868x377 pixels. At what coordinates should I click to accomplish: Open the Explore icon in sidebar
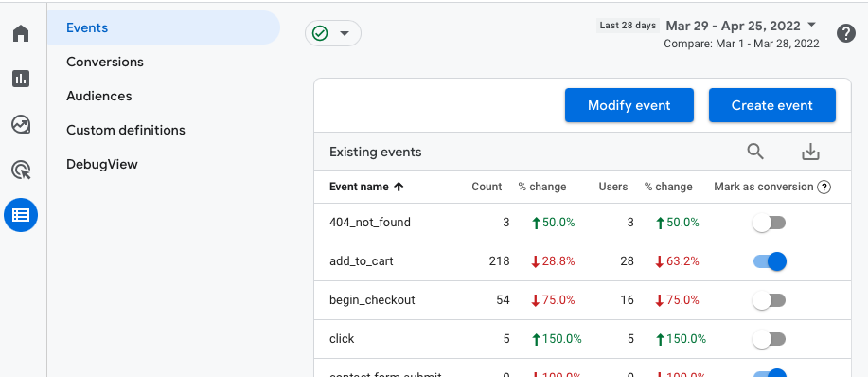tap(21, 124)
